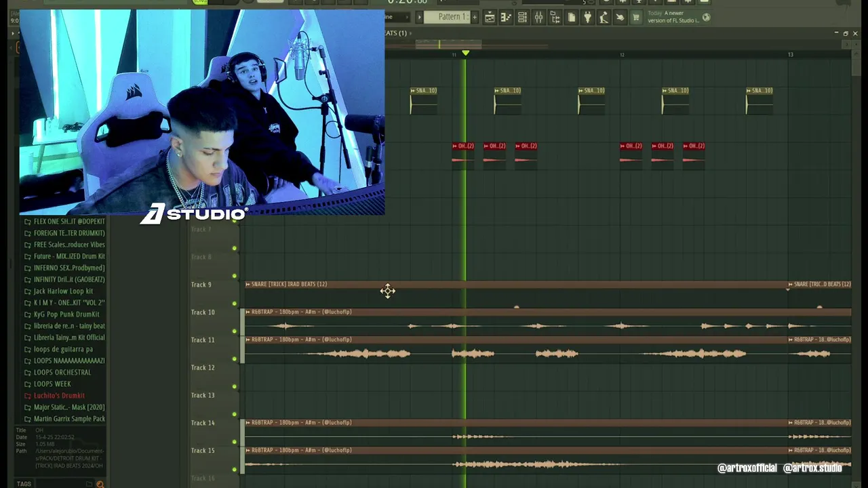Open the Pattern 1 selector dropdown
This screenshot has height=488, width=868.
point(448,17)
